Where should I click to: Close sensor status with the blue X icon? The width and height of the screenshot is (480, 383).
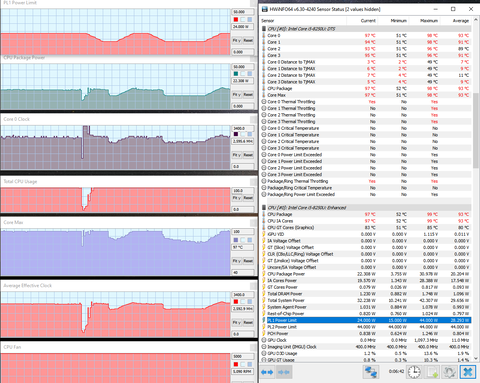click(x=468, y=372)
